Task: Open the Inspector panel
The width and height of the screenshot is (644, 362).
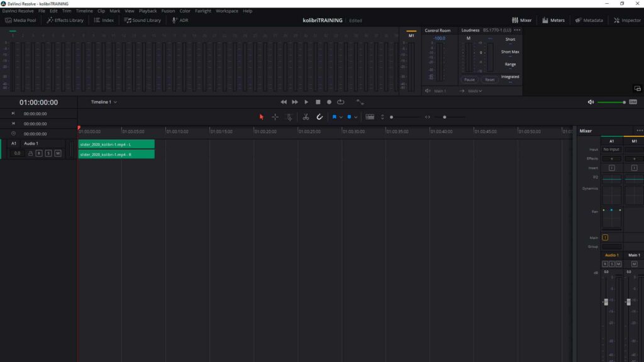Action: pyautogui.click(x=627, y=20)
